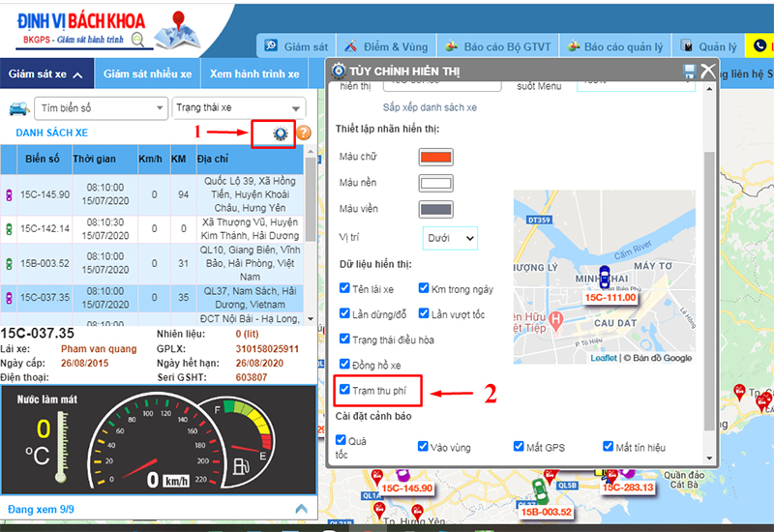Screen dimensions: 774x532
Task: Toggle the Trạm thu phí checkbox
Action: (x=344, y=389)
